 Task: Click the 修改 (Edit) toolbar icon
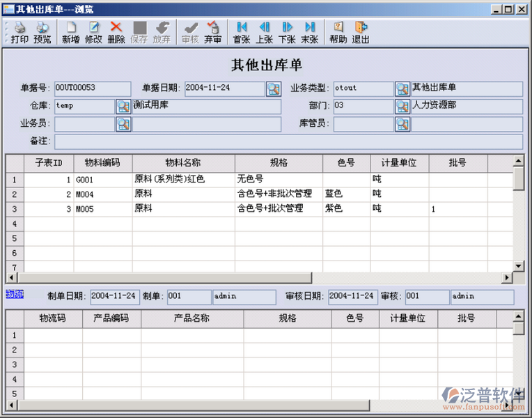(x=93, y=32)
